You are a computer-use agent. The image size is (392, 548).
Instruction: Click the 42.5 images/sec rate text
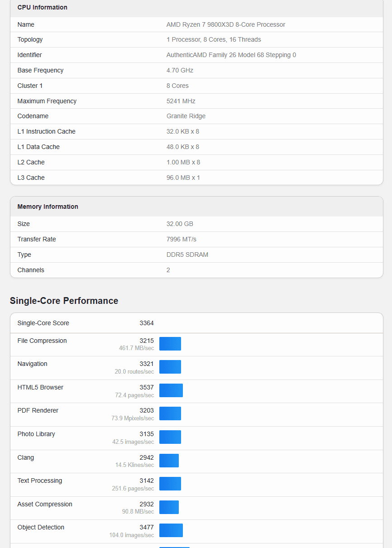pyautogui.click(x=133, y=442)
